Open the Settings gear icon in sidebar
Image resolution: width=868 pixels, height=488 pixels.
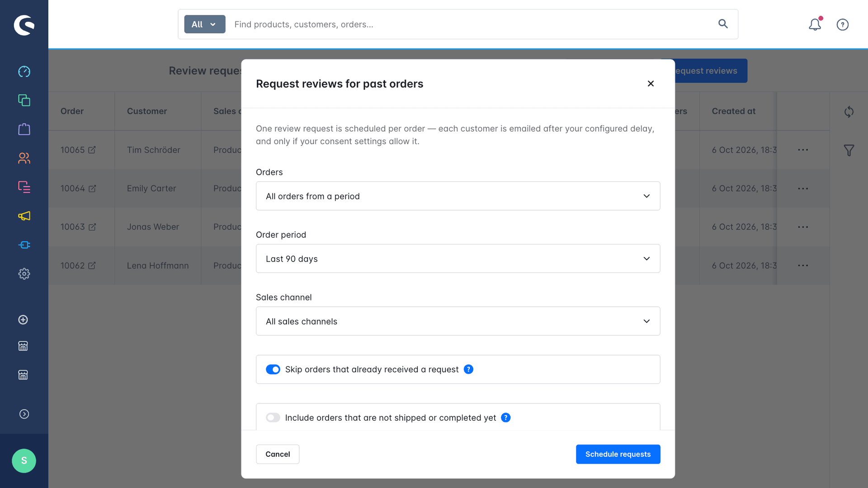coord(24,274)
